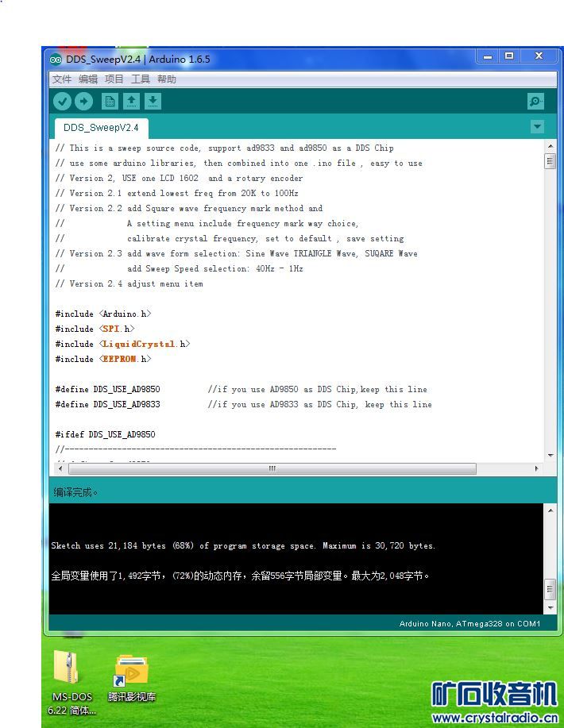The height and width of the screenshot is (728, 564).
Task: Open the Serial Monitor magnifier icon
Action: (535, 101)
